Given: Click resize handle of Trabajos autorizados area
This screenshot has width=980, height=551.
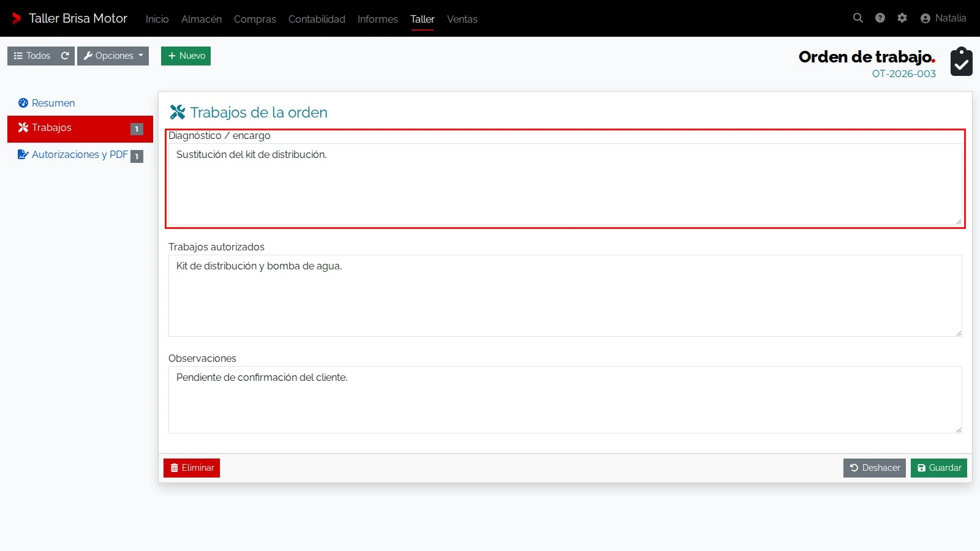Looking at the screenshot, I should tap(959, 333).
